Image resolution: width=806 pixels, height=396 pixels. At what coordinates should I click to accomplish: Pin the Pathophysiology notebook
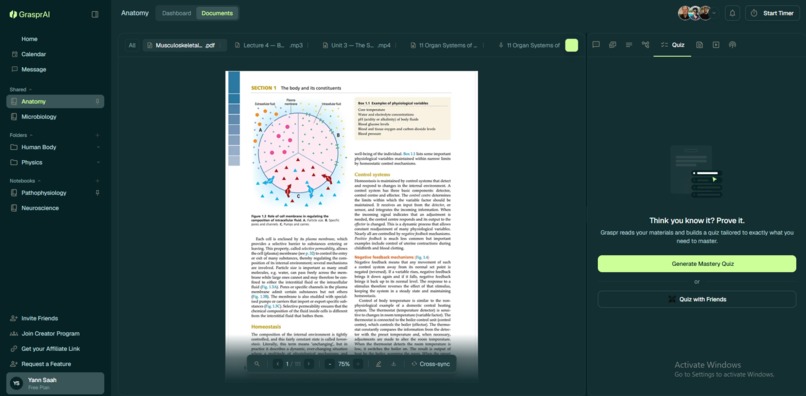[98, 193]
